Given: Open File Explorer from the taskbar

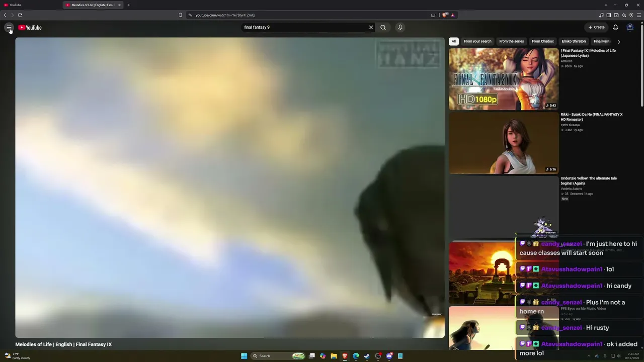Looking at the screenshot, I should (334, 356).
